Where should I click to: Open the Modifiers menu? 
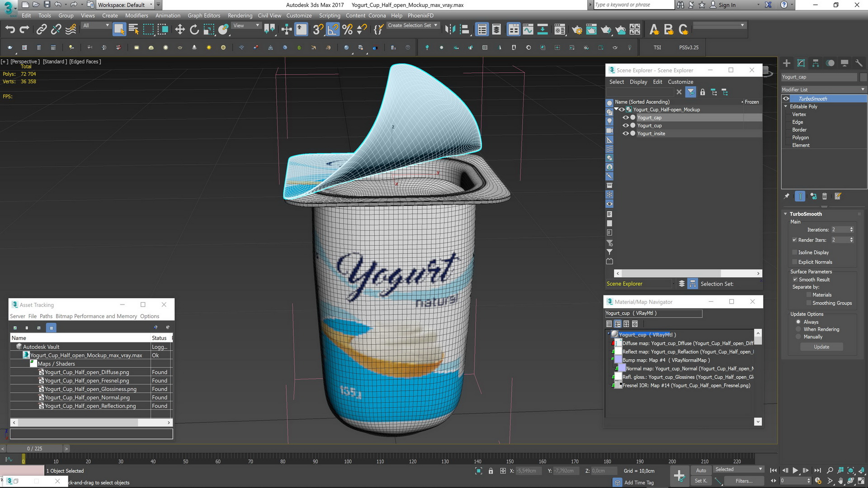(x=137, y=15)
